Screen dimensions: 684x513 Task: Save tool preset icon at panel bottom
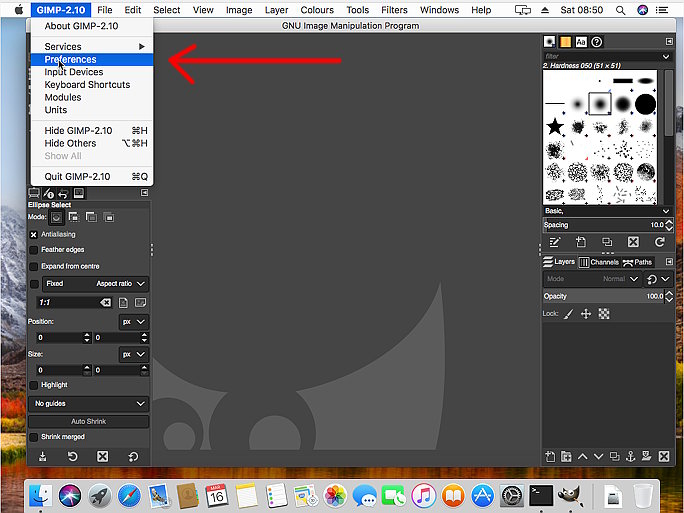coord(42,457)
